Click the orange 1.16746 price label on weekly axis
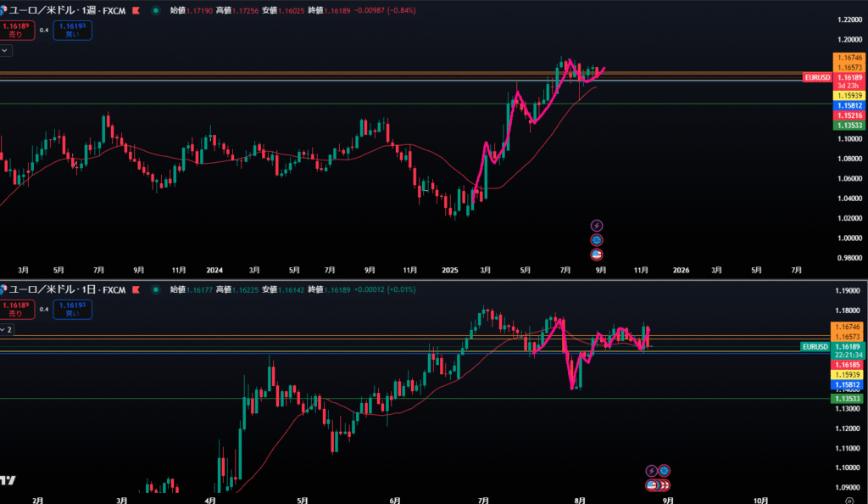Image resolution: width=868 pixels, height=504 pixels. pyautogui.click(x=849, y=58)
